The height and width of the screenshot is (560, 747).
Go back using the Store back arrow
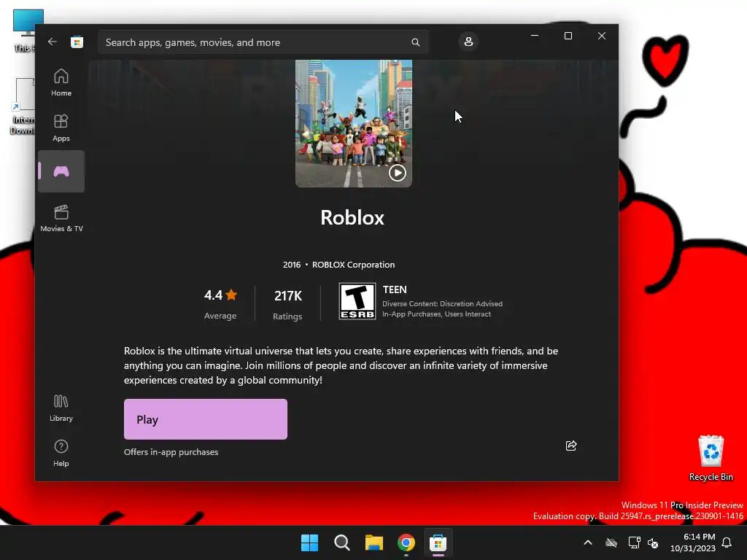click(53, 42)
